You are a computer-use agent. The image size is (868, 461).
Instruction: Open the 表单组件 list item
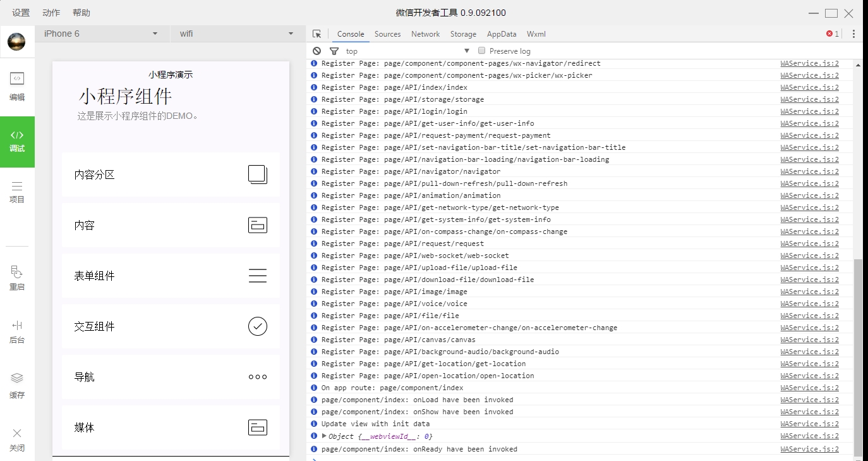tap(171, 276)
